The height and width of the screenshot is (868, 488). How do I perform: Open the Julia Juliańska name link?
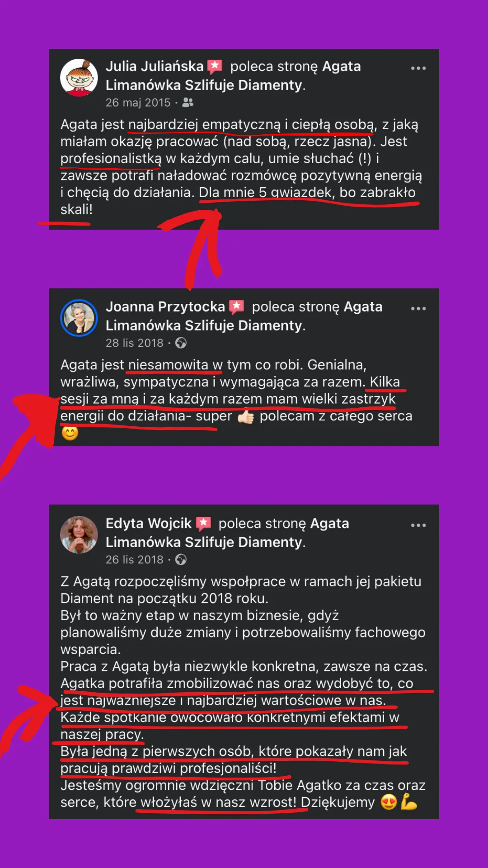(x=155, y=66)
